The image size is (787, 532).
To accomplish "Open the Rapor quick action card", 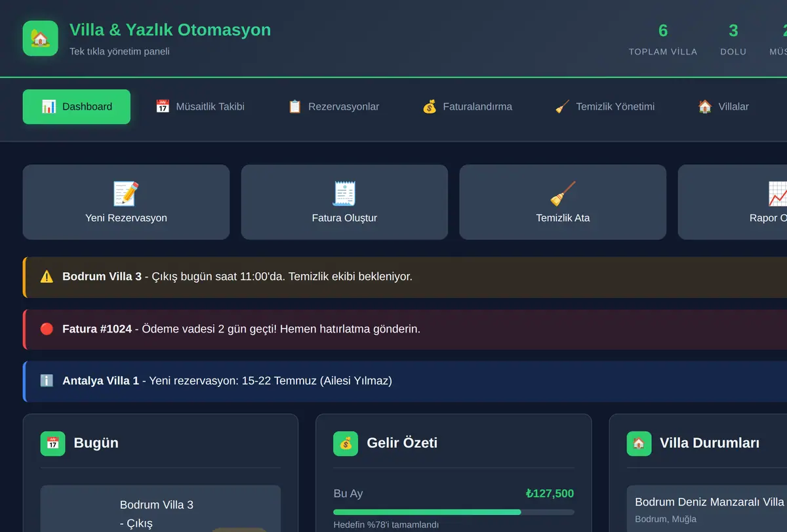I will click(733, 202).
